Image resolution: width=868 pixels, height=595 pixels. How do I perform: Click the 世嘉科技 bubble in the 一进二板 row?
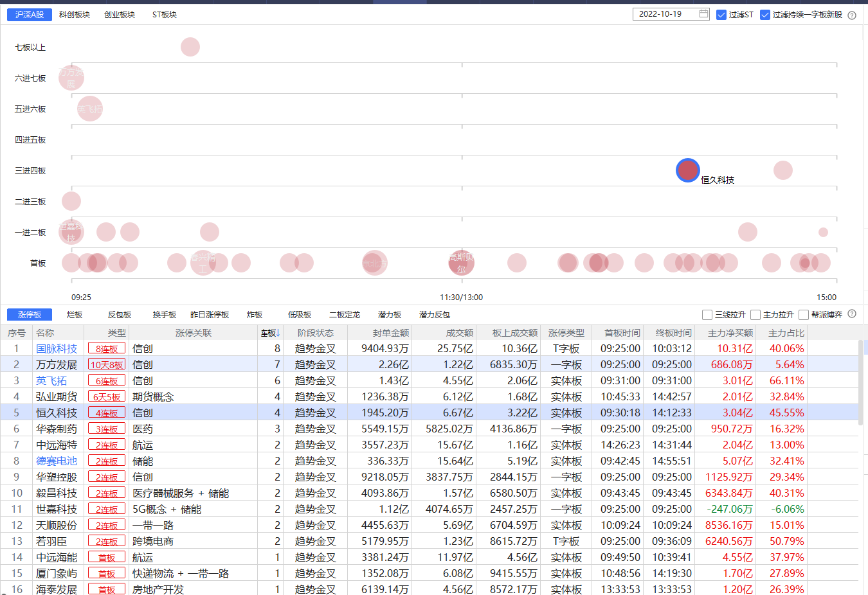71,232
